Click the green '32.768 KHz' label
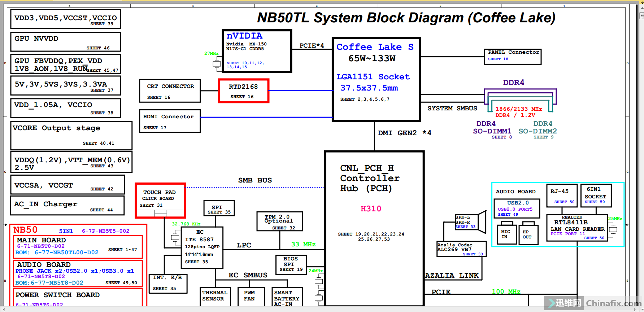 (186, 224)
